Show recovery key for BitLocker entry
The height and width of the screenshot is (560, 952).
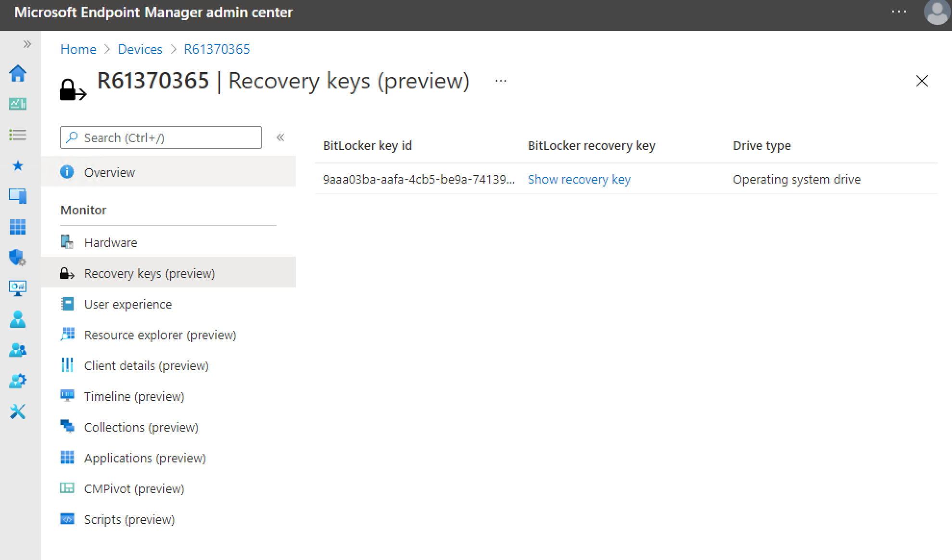pyautogui.click(x=578, y=179)
